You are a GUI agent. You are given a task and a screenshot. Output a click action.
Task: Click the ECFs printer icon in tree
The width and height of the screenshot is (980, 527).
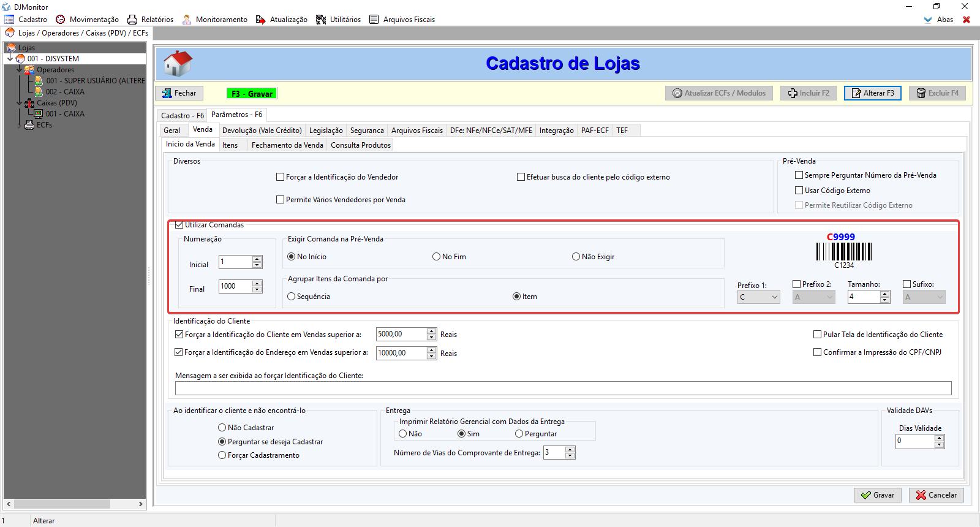point(29,125)
